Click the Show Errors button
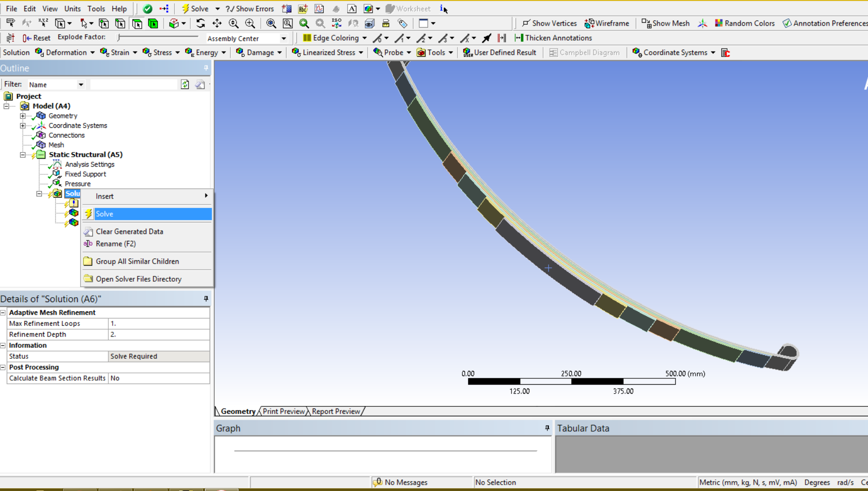This screenshot has height=491, width=868. click(x=250, y=9)
